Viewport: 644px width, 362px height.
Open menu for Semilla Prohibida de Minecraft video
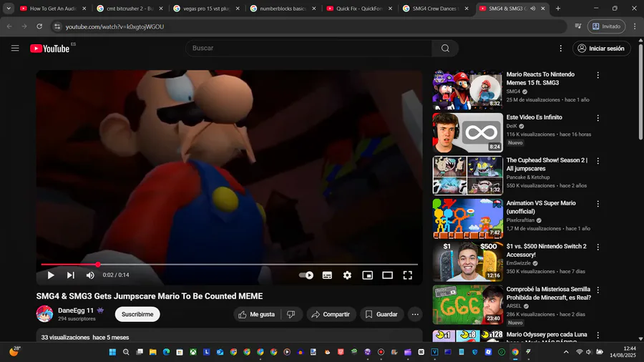click(x=598, y=290)
